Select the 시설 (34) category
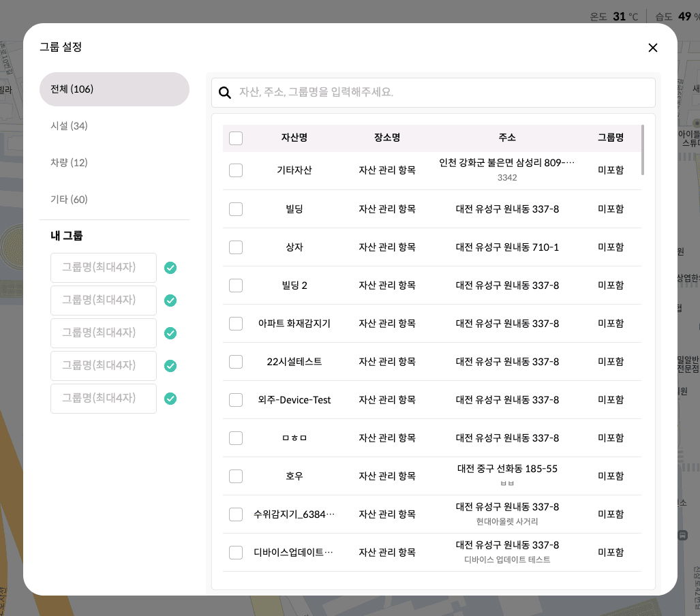This screenshot has height=616, width=700. [x=70, y=126]
